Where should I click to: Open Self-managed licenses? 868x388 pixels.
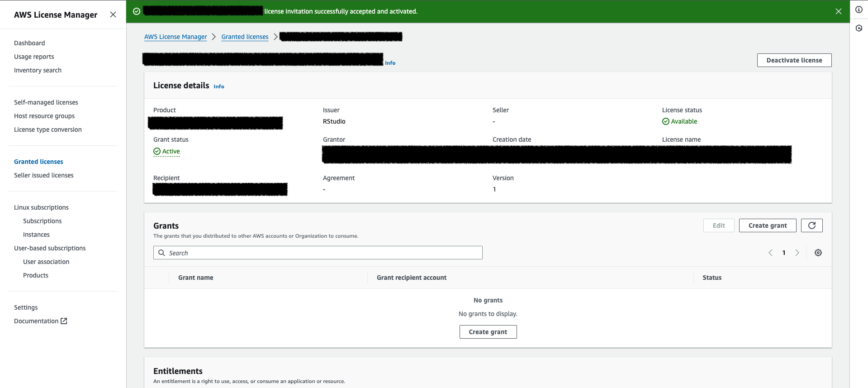click(46, 102)
